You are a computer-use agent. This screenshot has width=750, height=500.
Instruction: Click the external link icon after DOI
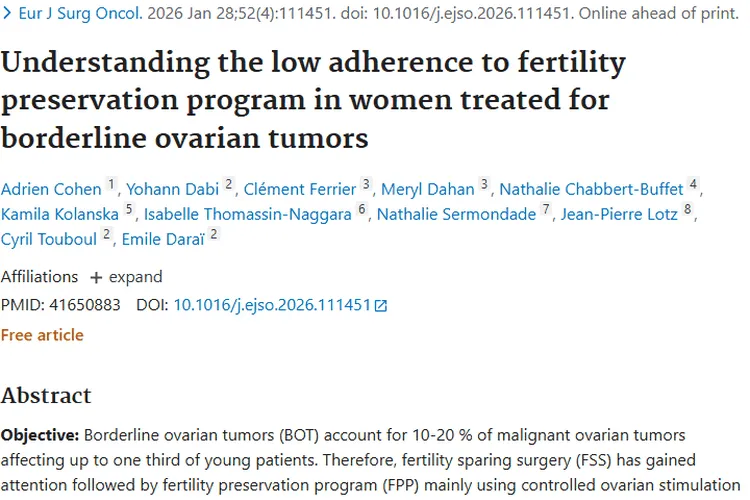coord(381,306)
